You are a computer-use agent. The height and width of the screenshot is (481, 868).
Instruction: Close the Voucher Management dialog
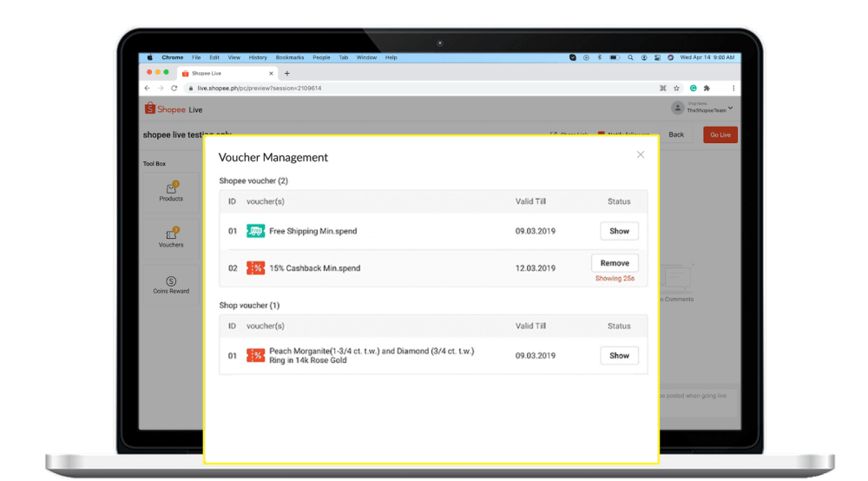tap(641, 155)
